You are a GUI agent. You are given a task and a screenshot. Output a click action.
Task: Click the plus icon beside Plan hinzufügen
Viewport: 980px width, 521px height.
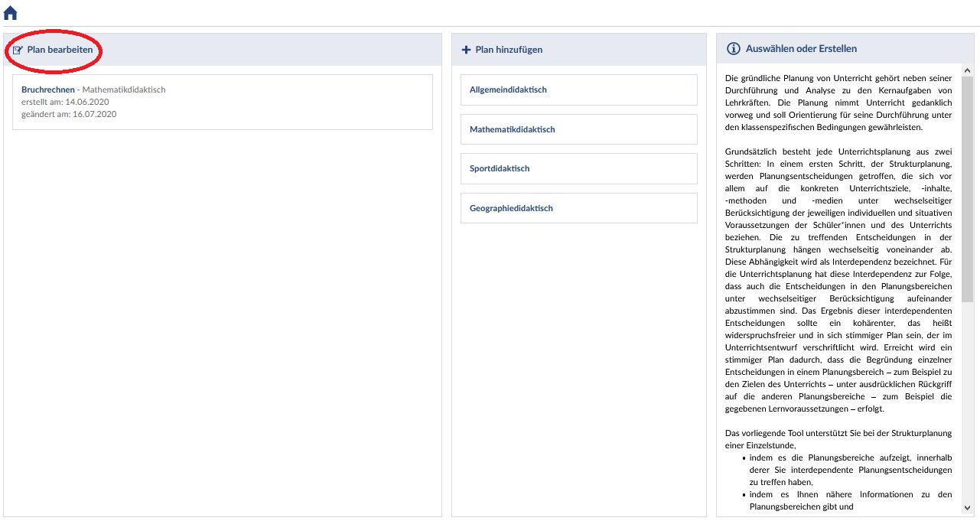tap(466, 50)
